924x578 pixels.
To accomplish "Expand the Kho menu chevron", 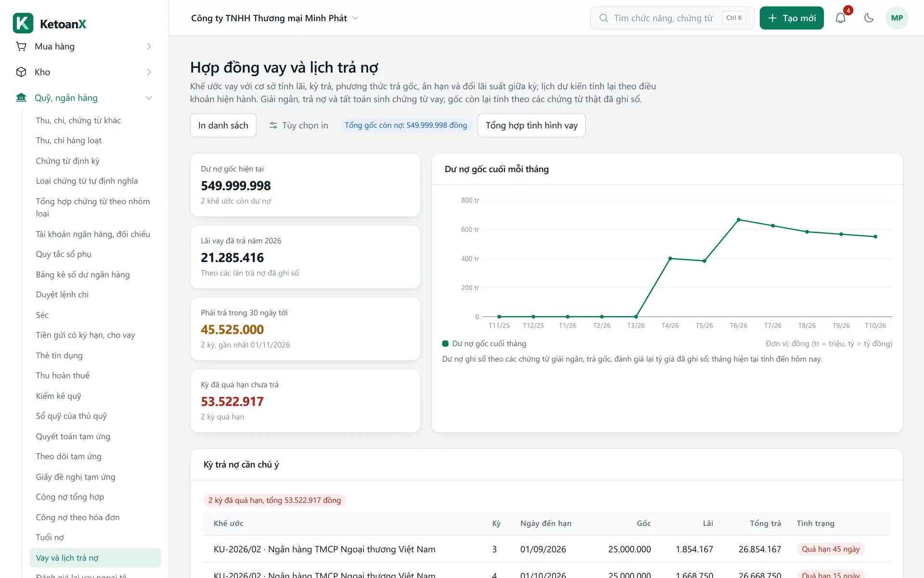I will tap(149, 72).
